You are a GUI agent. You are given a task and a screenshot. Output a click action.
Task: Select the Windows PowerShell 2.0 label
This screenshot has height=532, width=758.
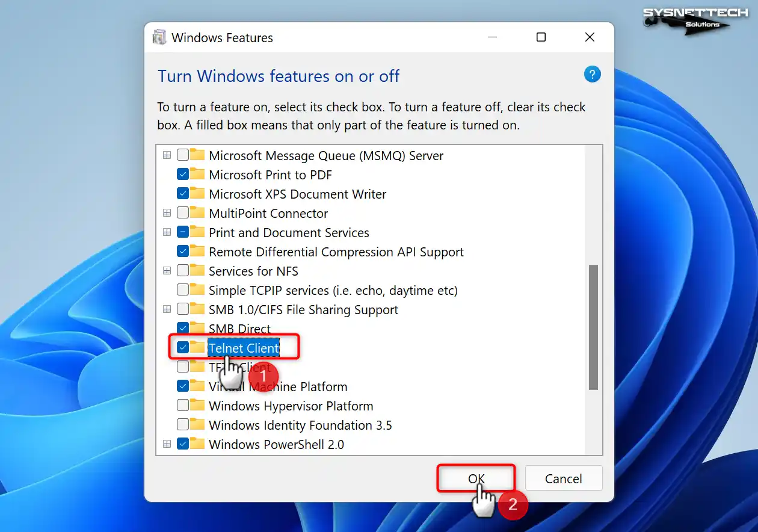276,444
